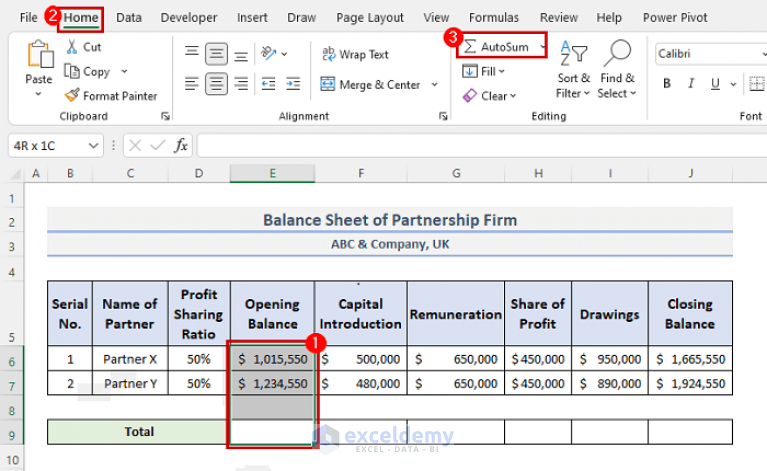Viewport: 767px width, 471px height.
Task: Switch to the Formulas tab
Action: click(494, 18)
